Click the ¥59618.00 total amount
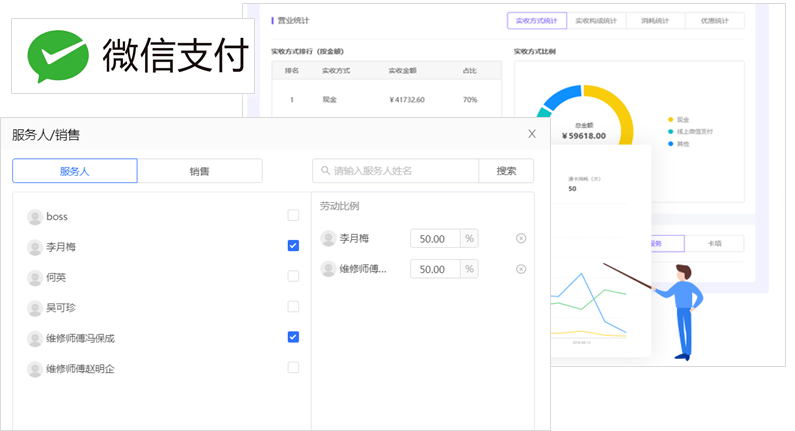 (584, 136)
